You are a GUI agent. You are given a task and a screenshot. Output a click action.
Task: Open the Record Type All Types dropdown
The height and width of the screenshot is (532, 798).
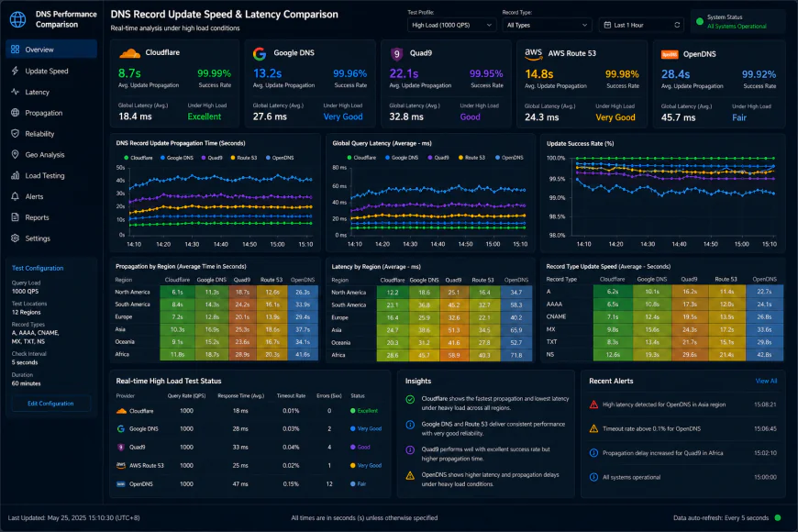pyautogui.click(x=547, y=25)
